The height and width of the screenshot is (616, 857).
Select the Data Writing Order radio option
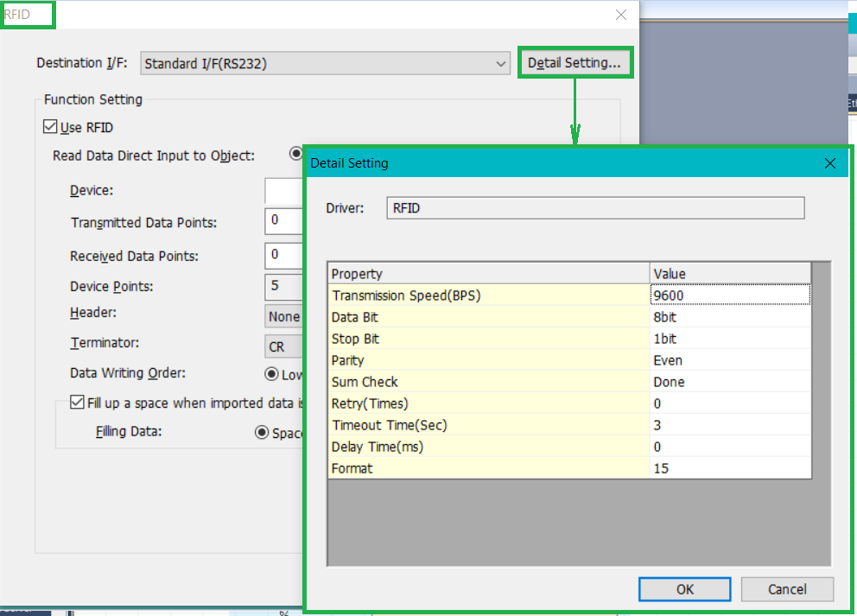(x=271, y=374)
